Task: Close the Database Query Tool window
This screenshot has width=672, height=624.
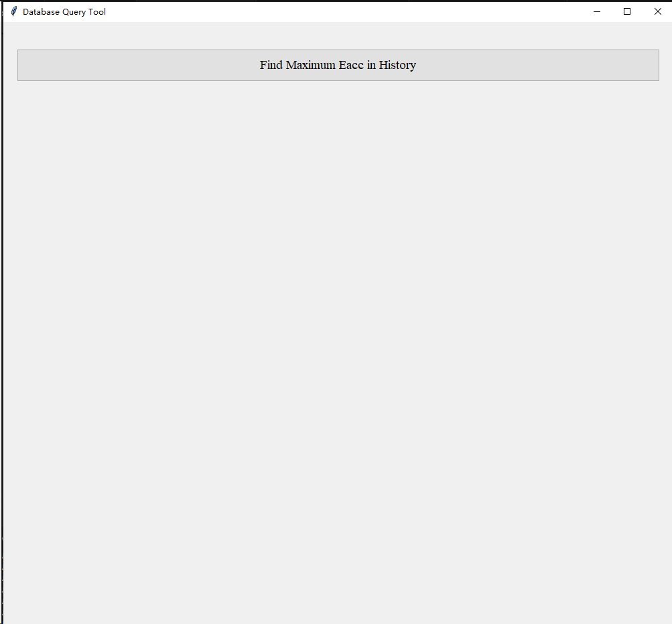Action: click(657, 11)
